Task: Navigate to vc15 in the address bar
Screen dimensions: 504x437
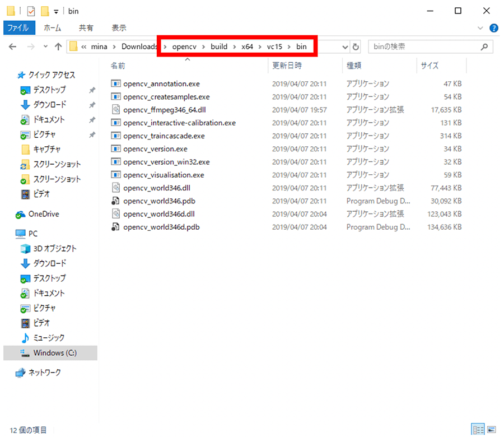Action: pyautogui.click(x=274, y=47)
